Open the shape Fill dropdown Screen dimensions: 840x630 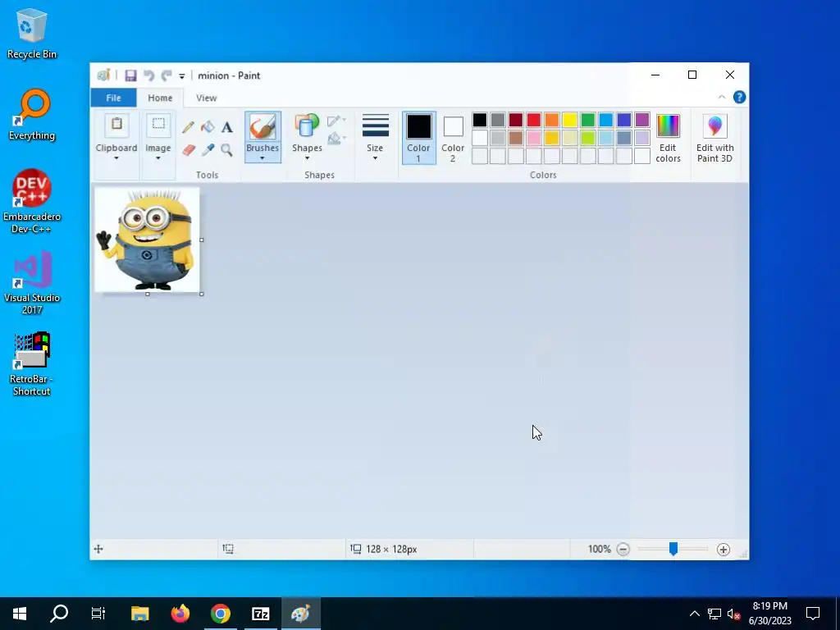pyautogui.click(x=336, y=139)
